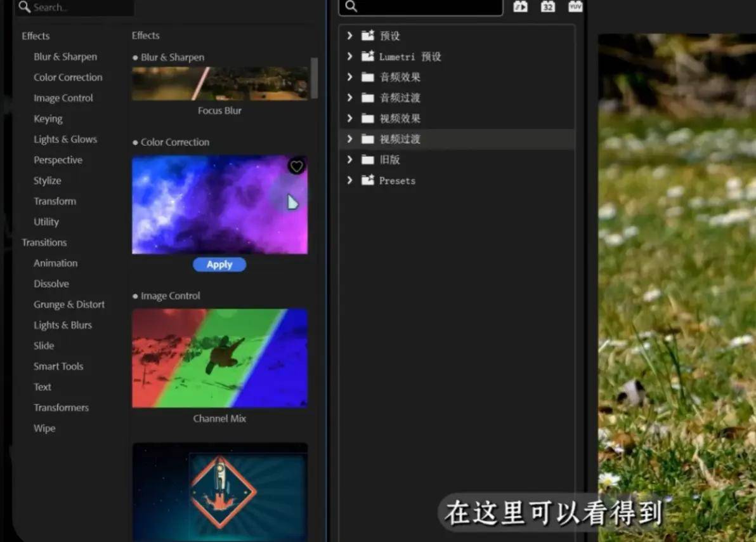Image resolution: width=756 pixels, height=542 pixels.
Task: Click the 音频效果 folder icon
Action: (368, 77)
